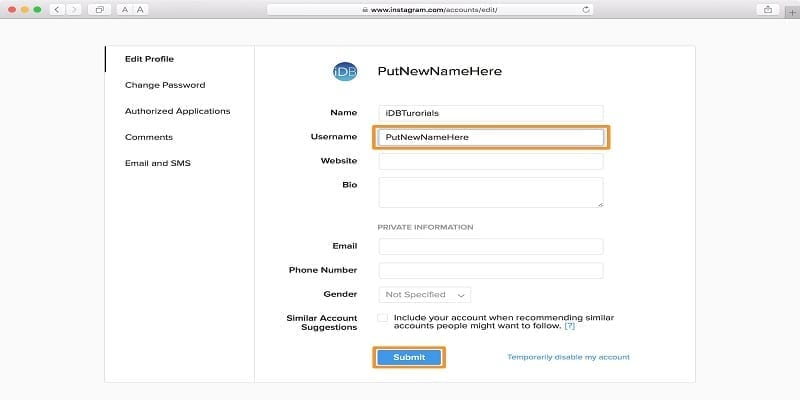Click the Safari back navigation arrow
This screenshot has width=800, height=400.
click(x=55, y=9)
